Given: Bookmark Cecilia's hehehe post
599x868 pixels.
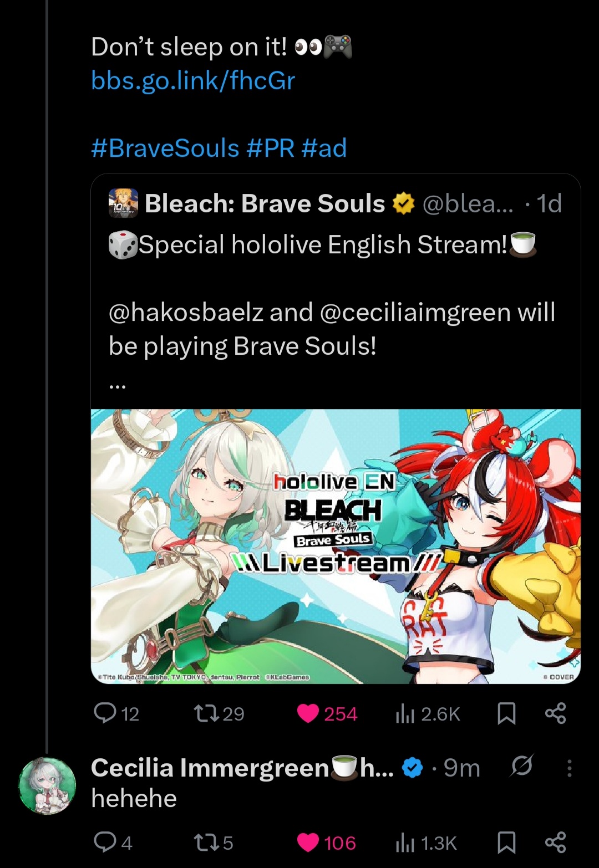Looking at the screenshot, I should [506, 843].
